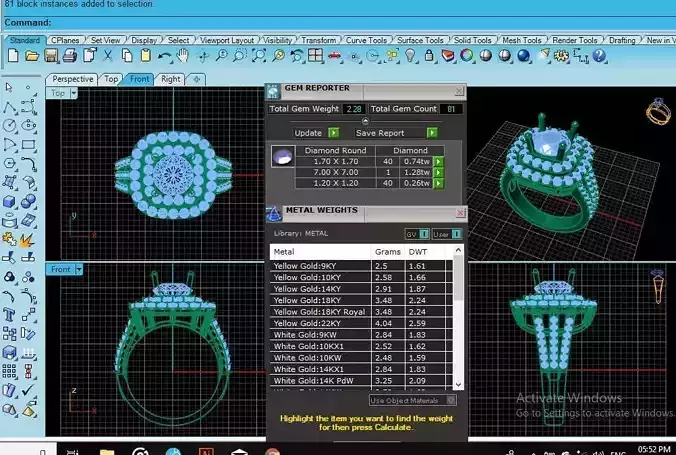Switch to the Top viewport tab
Screen dimensions: 676x455
point(111,79)
